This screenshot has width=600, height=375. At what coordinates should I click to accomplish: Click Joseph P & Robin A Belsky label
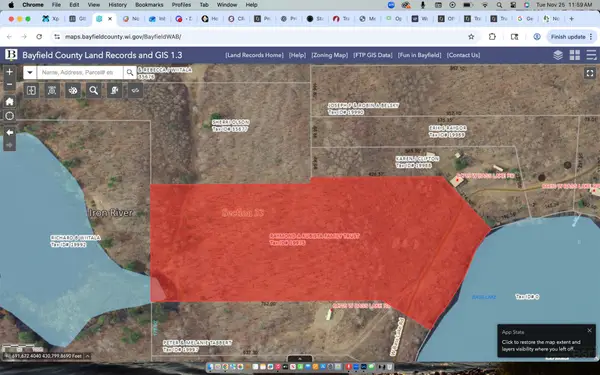pos(364,109)
